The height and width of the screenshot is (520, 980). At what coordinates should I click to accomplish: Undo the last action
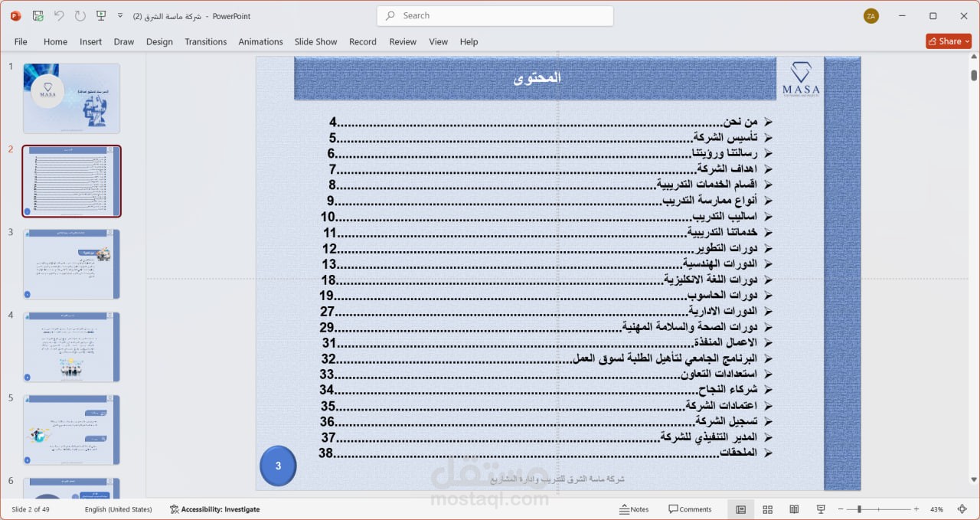tap(59, 15)
